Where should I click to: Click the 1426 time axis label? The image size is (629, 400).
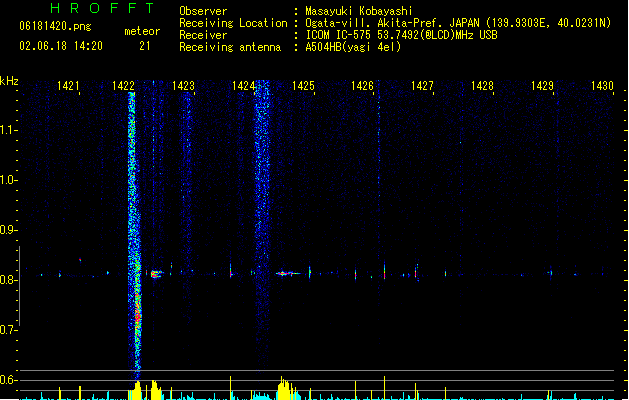[362, 86]
